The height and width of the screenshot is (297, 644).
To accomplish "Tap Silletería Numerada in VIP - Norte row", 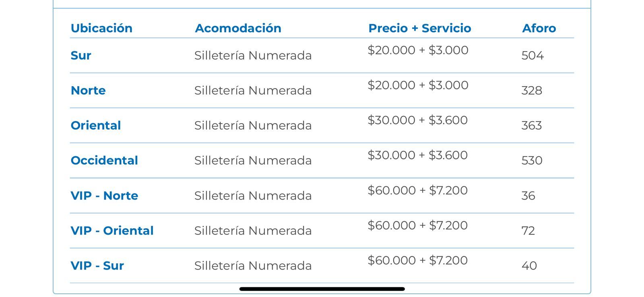I will [x=253, y=196].
